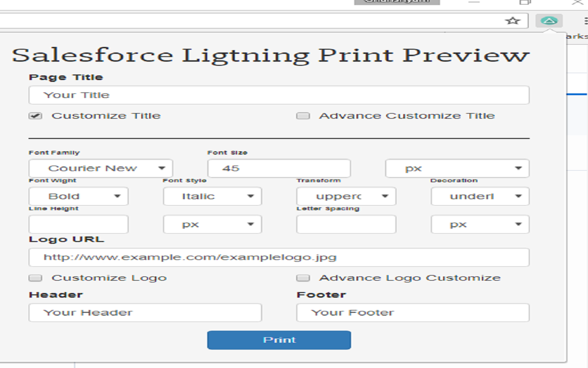The width and height of the screenshot is (588, 368).
Task: Open the Font Style Italic dropdown
Action: click(x=212, y=196)
